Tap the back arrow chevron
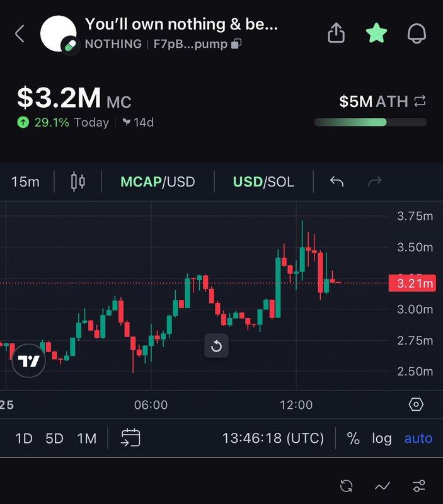443x504 pixels. pyautogui.click(x=20, y=34)
